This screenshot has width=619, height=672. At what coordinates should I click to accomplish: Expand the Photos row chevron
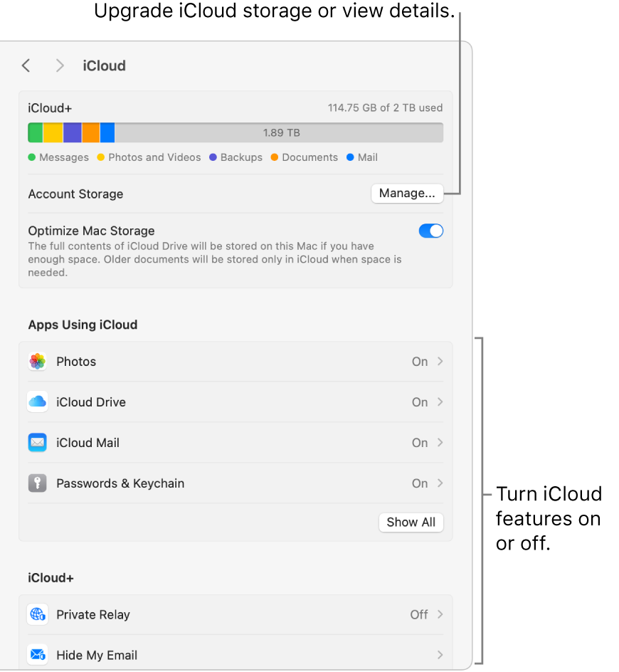[440, 362]
